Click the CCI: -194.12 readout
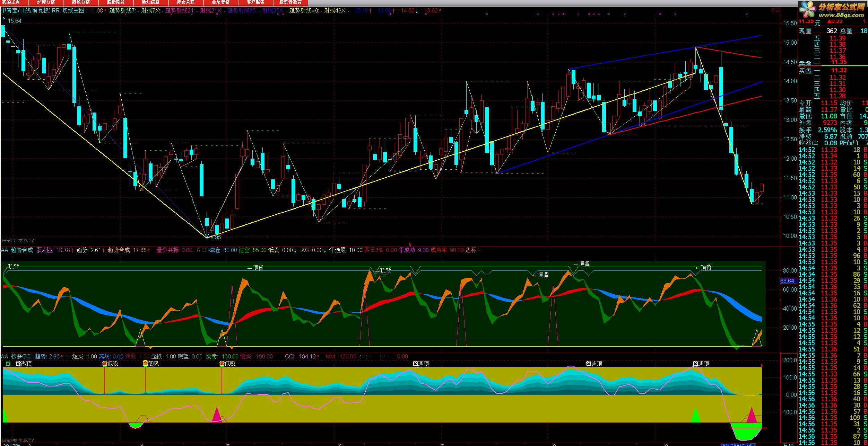 point(301,356)
